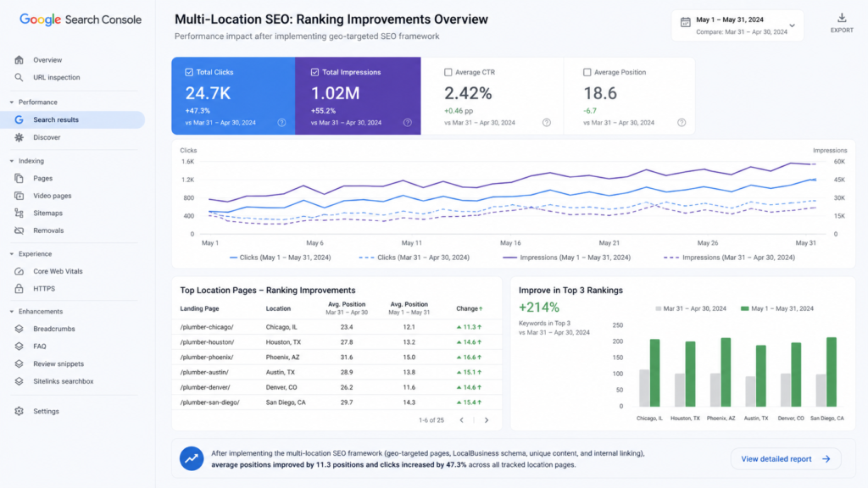Click help icon on Average Position card
The height and width of the screenshot is (488, 868).
click(682, 123)
